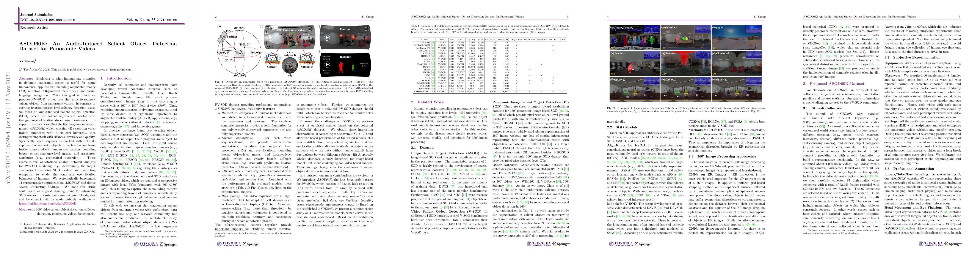Click play icon beside Questions label
This screenshot has width=980, height=259.
[x=663, y=27]
